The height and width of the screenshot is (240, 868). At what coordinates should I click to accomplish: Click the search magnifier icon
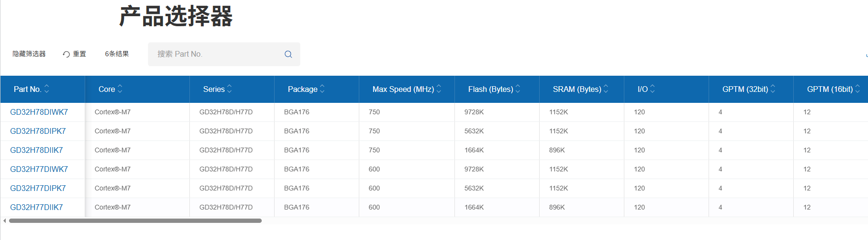(x=288, y=54)
